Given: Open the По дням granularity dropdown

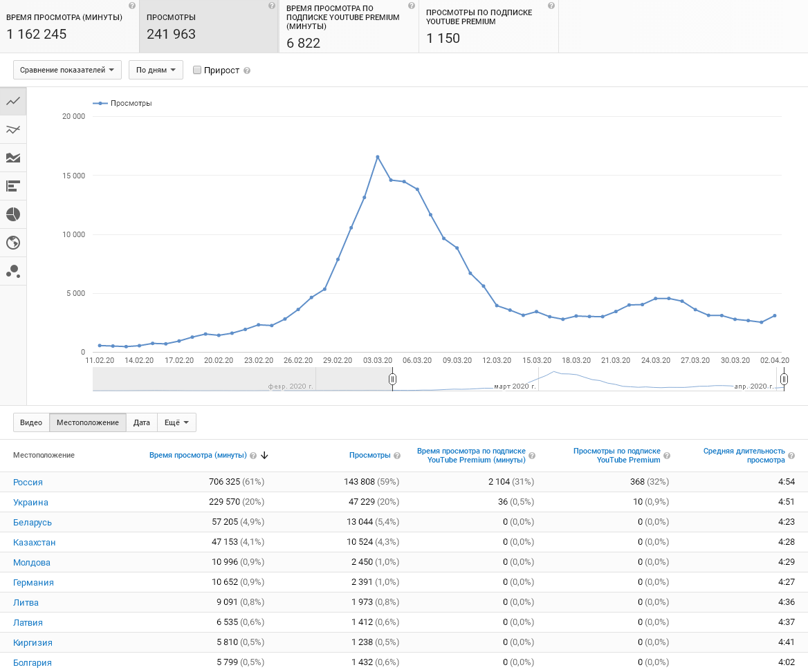Looking at the screenshot, I should (x=156, y=70).
